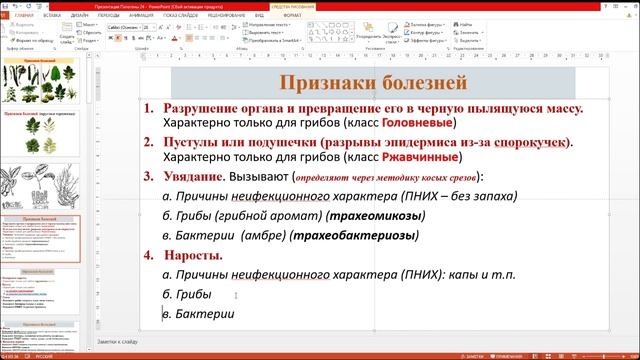Select the black-and-white plant drawings thumbnail

click(40, 186)
